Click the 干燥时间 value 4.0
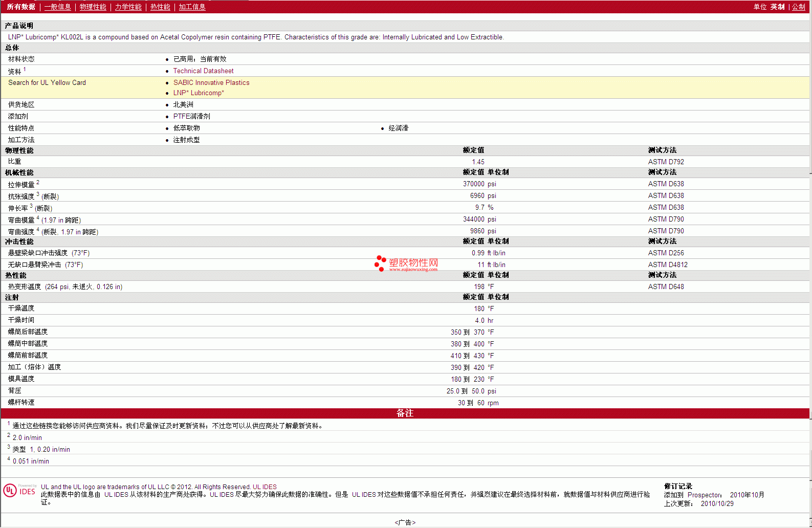This screenshot has height=528, width=812. coord(479,321)
